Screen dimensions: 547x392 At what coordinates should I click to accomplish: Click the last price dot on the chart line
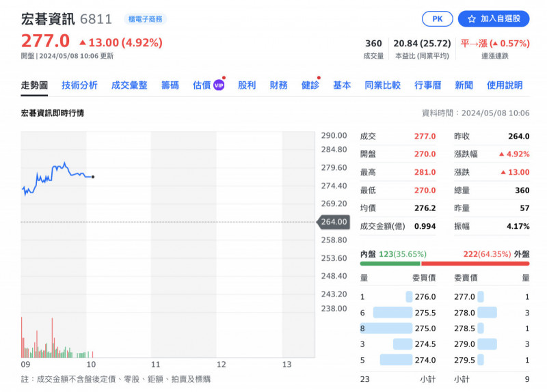coord(93,177)
